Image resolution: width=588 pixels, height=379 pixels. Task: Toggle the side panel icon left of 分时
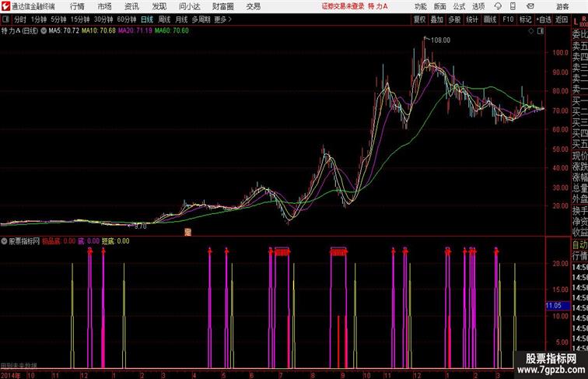click(5, 19)
